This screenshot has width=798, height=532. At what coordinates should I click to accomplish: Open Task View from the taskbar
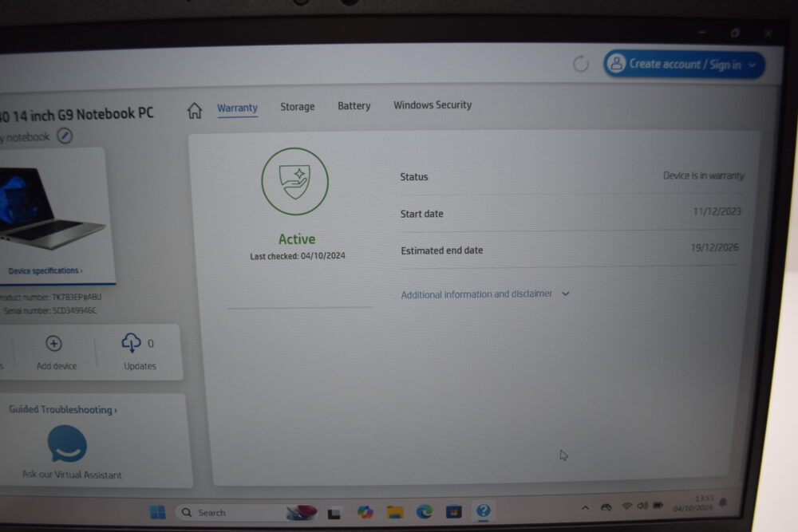pyautogui.click(x=334, y=513)
